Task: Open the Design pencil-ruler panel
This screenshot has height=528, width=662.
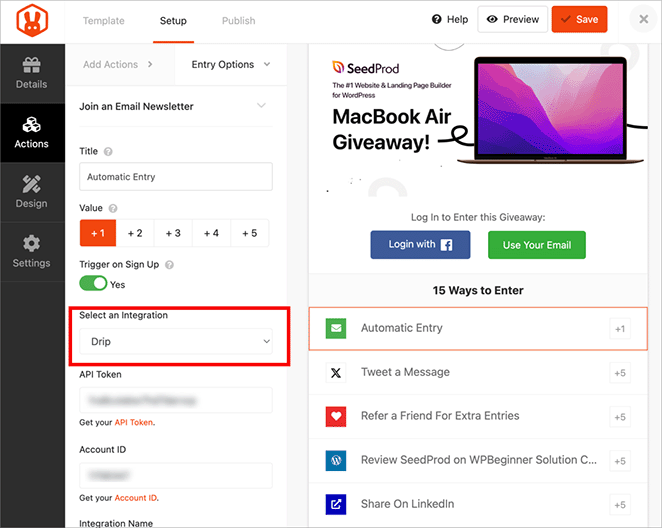Action: 32,192
